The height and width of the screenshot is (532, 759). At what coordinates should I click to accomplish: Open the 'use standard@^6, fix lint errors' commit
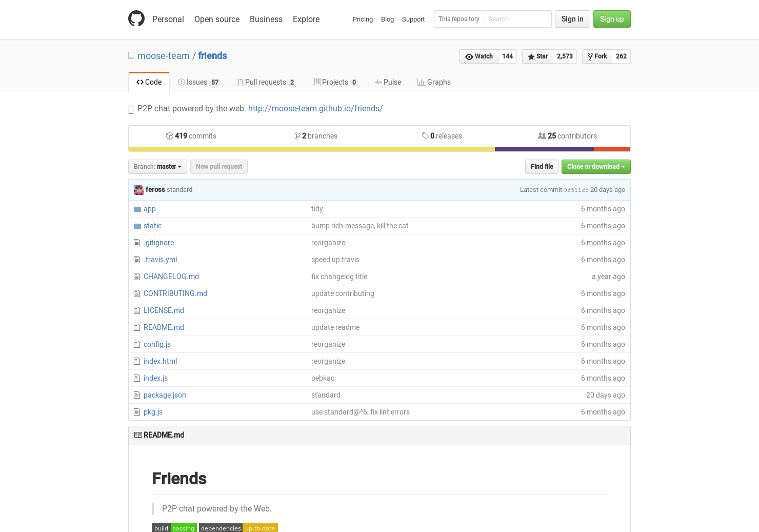361,412
